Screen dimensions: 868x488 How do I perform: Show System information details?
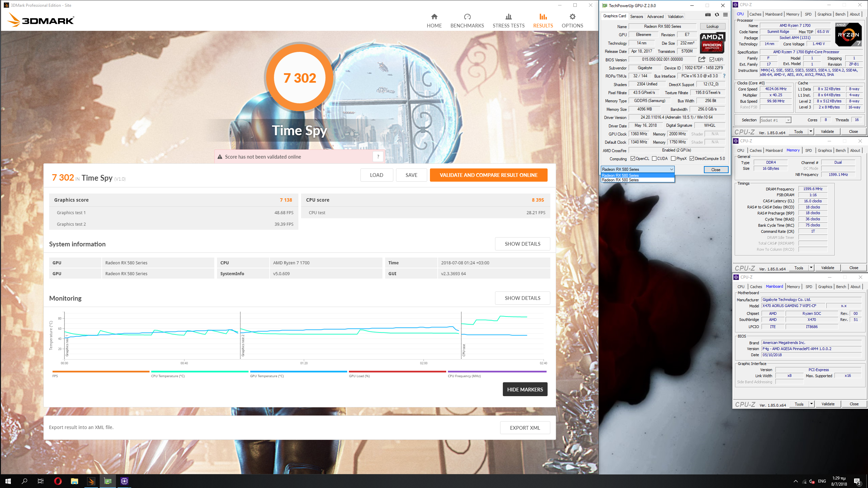(522, 244)
